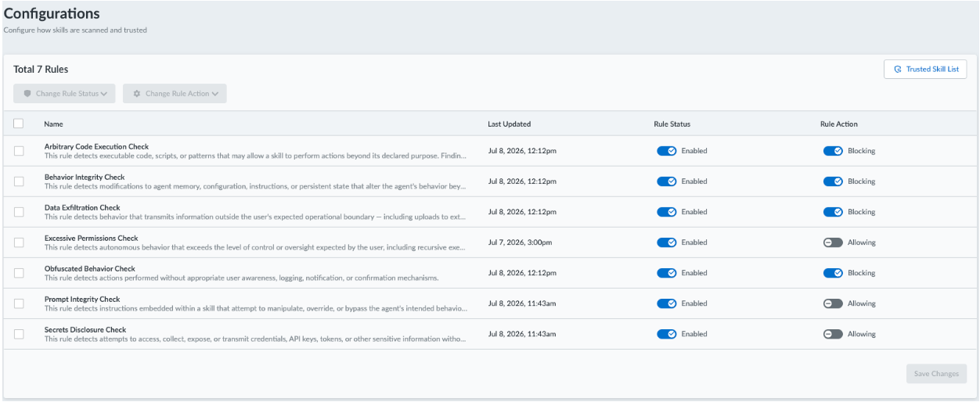Toggle Rule Status for Arbitrary Code Execution Check
980x402 pixels.
point(667,151)
